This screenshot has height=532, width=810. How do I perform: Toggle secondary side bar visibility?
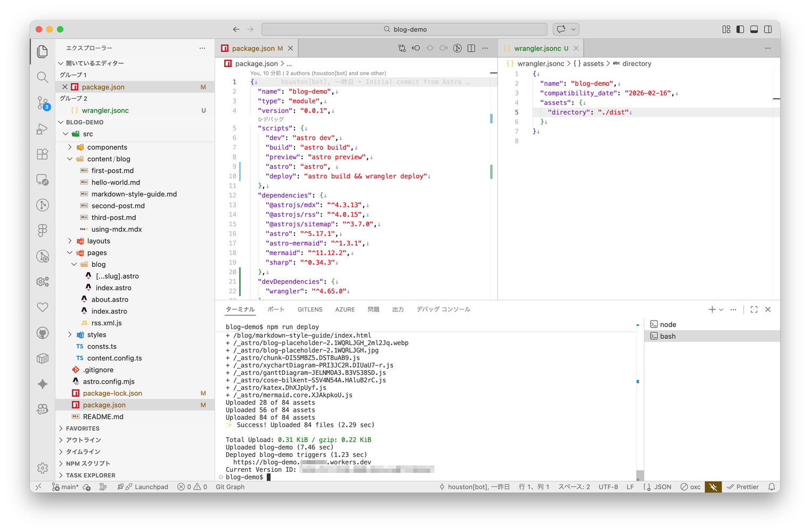pos(768,29)
